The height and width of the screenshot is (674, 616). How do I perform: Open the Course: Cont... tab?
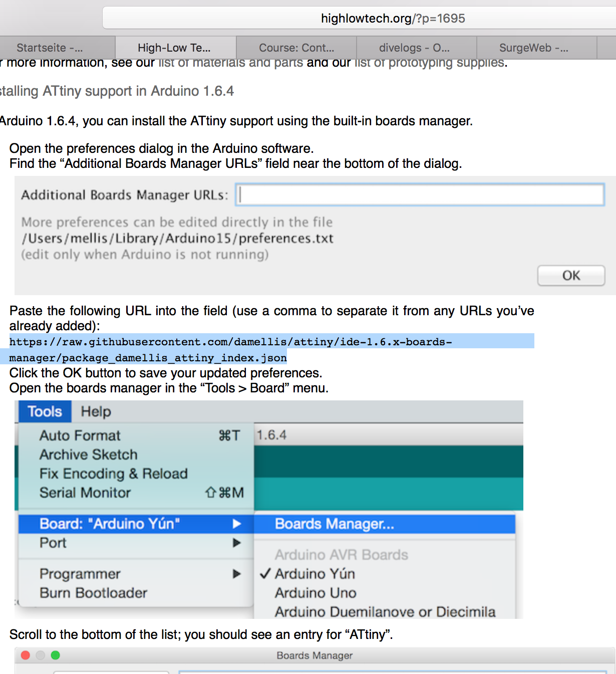296,48
